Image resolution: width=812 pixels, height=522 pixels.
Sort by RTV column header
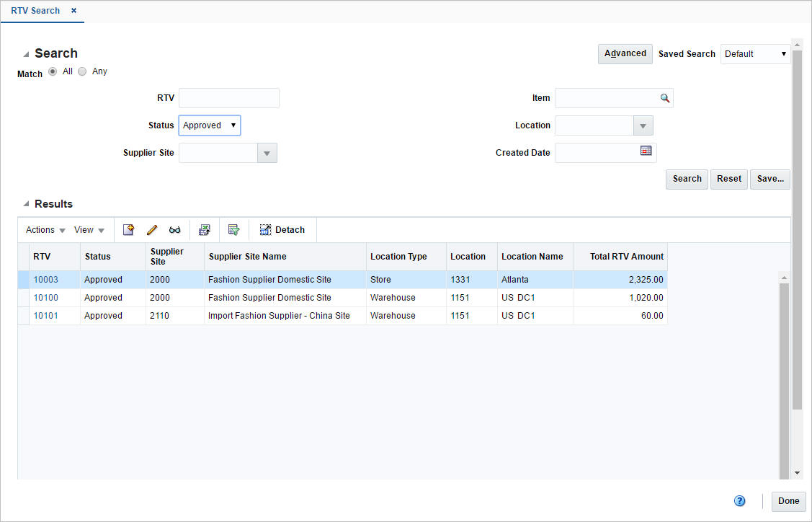55,257
